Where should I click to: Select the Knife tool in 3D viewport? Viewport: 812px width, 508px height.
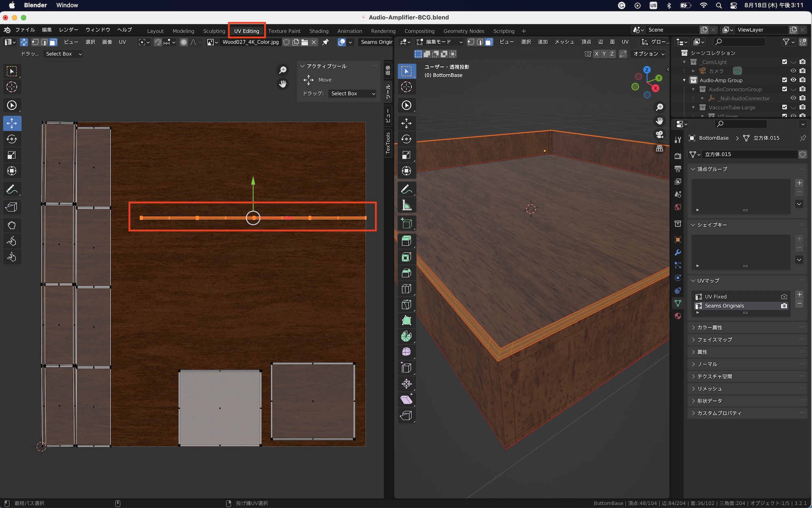click(x=406, y=305)
